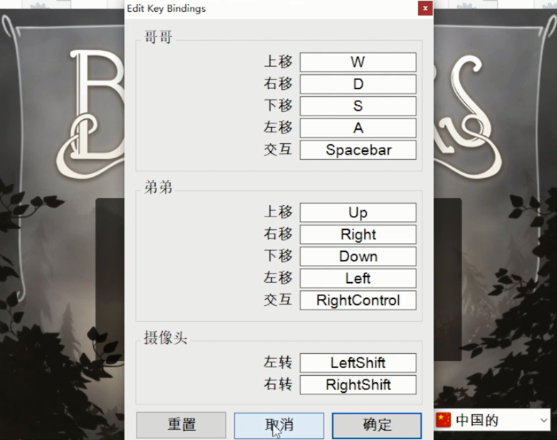
Task: Select the 哥哥 上移 field showing W
Action: click(358, 62)
